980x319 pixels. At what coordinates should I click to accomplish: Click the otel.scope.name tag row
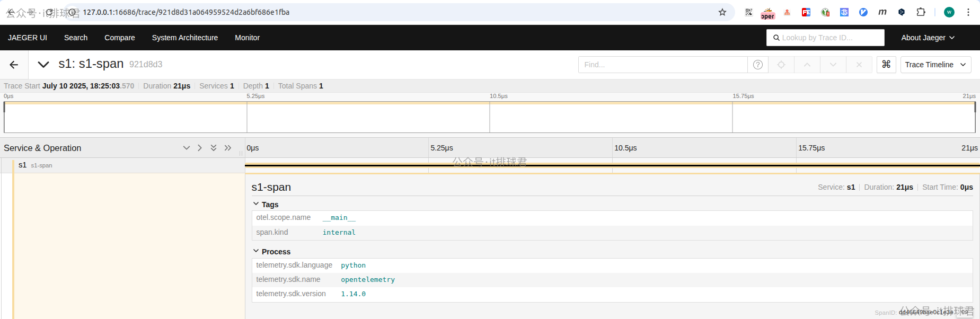[x=612, y=218]
